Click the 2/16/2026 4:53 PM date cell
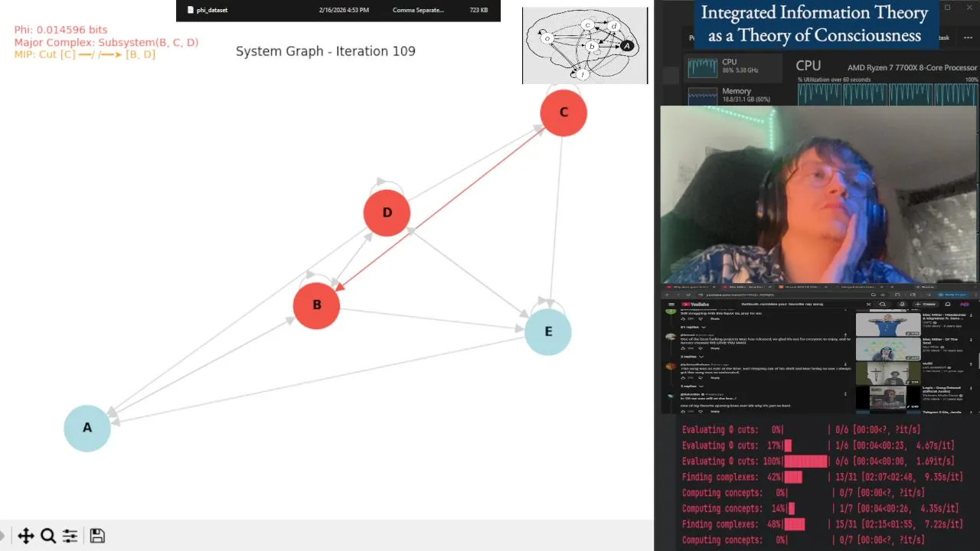 point(344,10)
